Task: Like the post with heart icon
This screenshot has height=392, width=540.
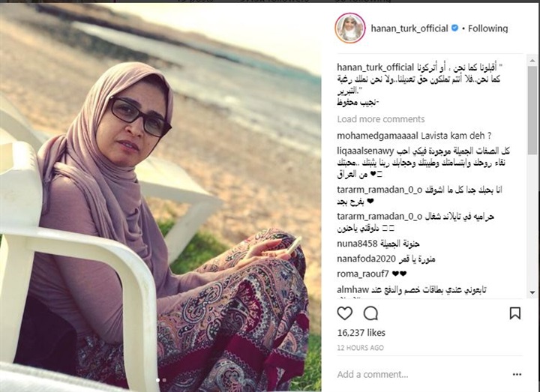Action: pos(344,313)
